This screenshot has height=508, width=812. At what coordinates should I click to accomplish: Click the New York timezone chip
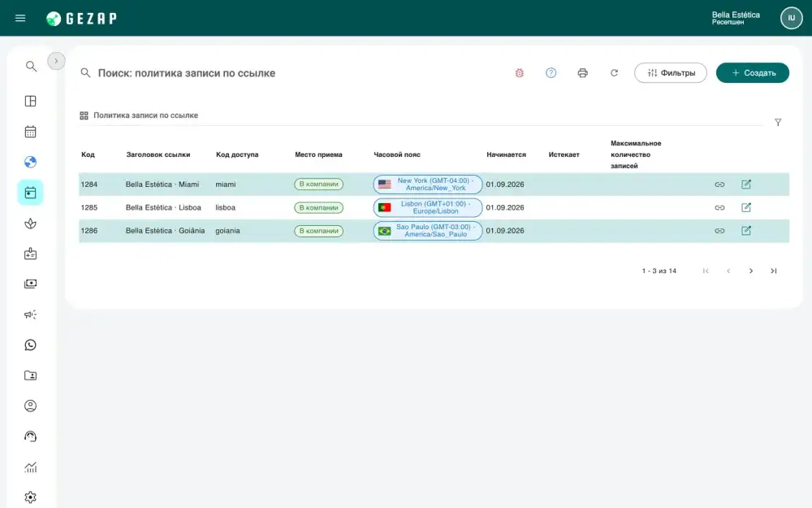coord(428,185)
